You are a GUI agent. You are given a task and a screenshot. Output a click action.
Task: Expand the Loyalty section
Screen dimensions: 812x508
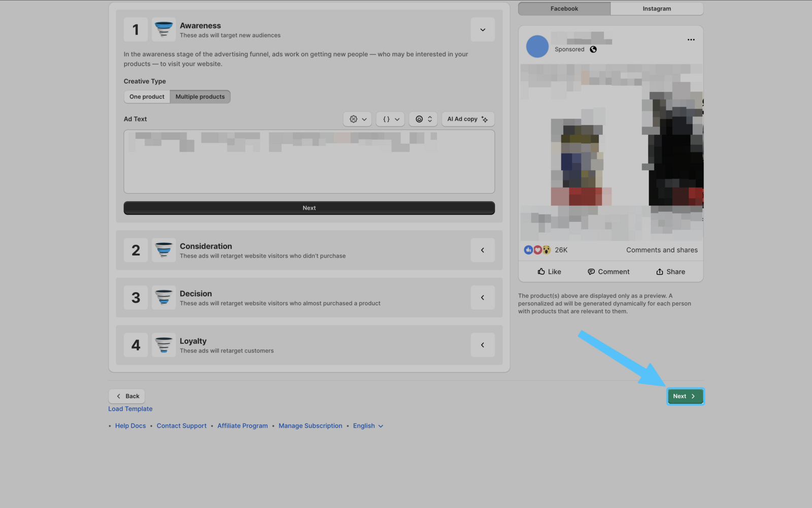click(x=482, y=345)
